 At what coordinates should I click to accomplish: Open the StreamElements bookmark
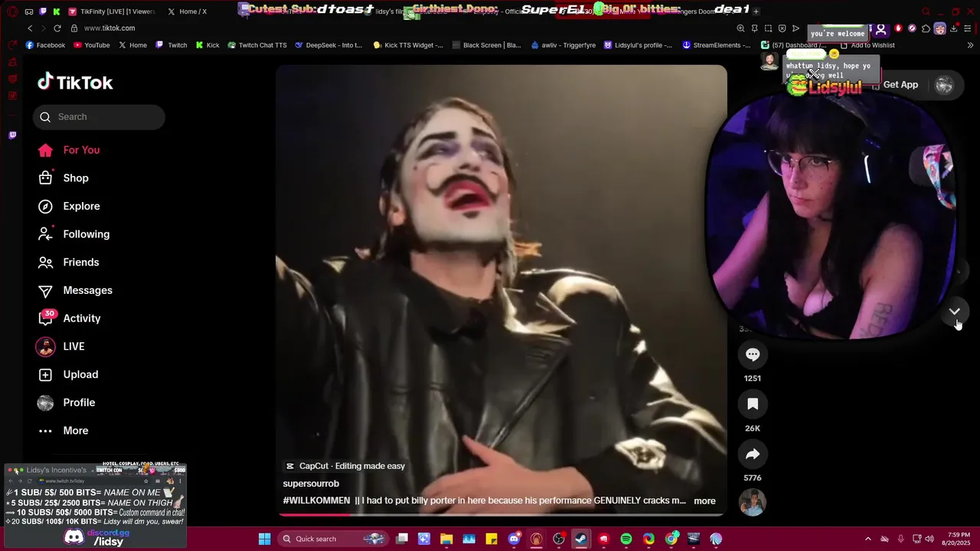(716, 45)
